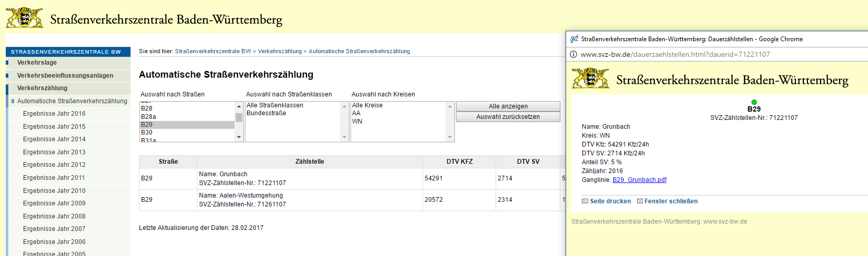
Task: Click the SVZ favicon in popup title bar
Action: point(574,39)
